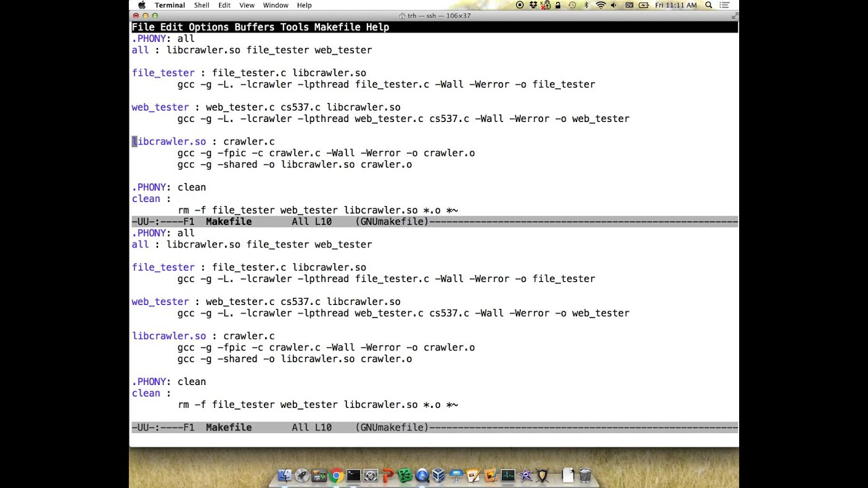This screenshot has width=868, height=488.
Task: Launch iMovie star icon in Dock
Action: point(525,475)
